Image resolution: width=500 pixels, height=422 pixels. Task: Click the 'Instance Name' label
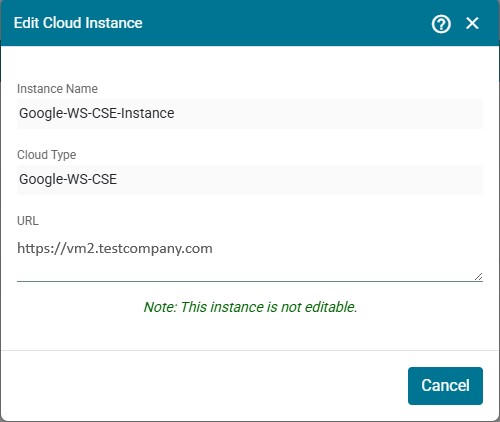click(57, 89)
